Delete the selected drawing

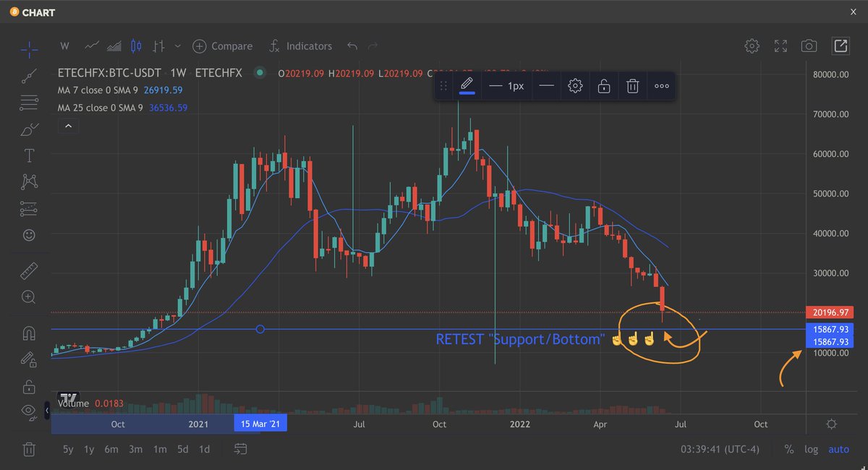[x=632, y=85]
